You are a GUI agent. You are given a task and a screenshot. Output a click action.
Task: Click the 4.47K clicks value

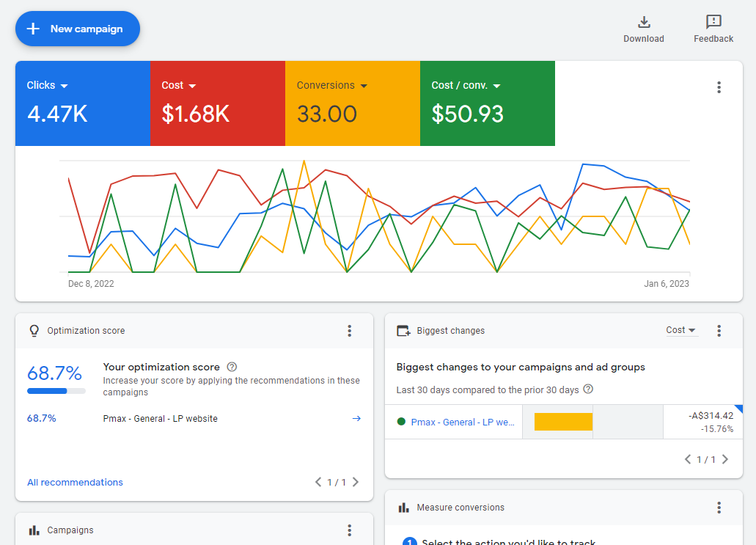[57, 114]
